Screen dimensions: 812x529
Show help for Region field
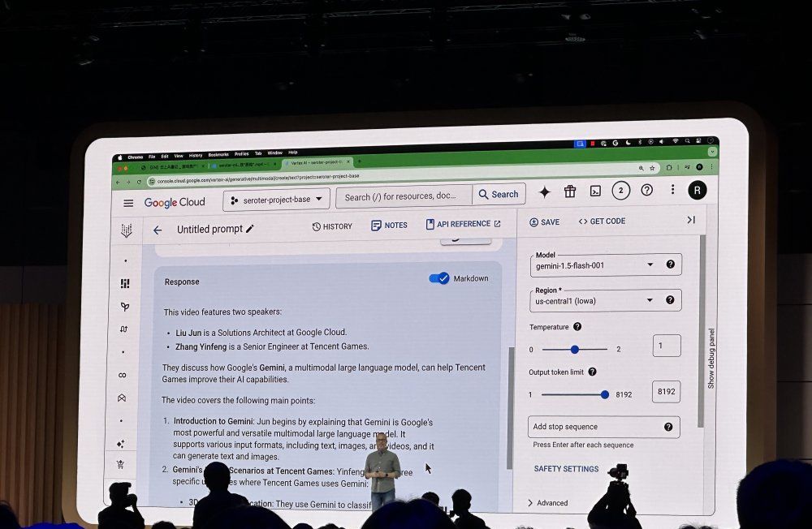pos(670,299)
